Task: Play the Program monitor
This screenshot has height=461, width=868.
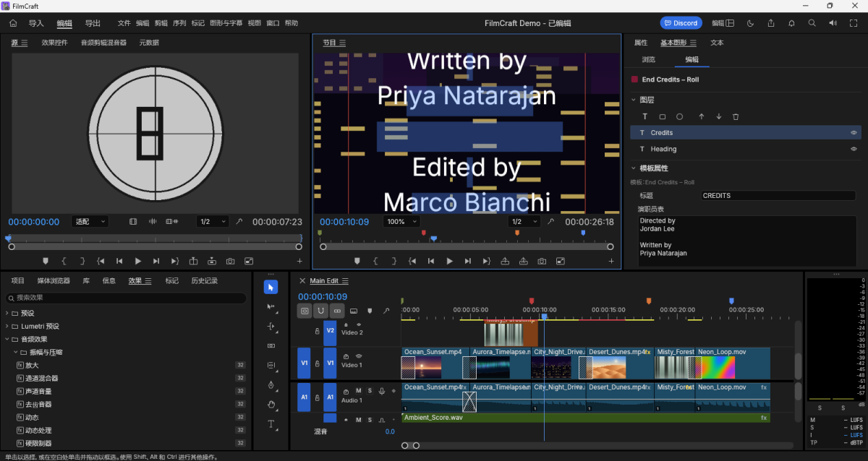Action: pyautogui.click(x=449, y=261)
